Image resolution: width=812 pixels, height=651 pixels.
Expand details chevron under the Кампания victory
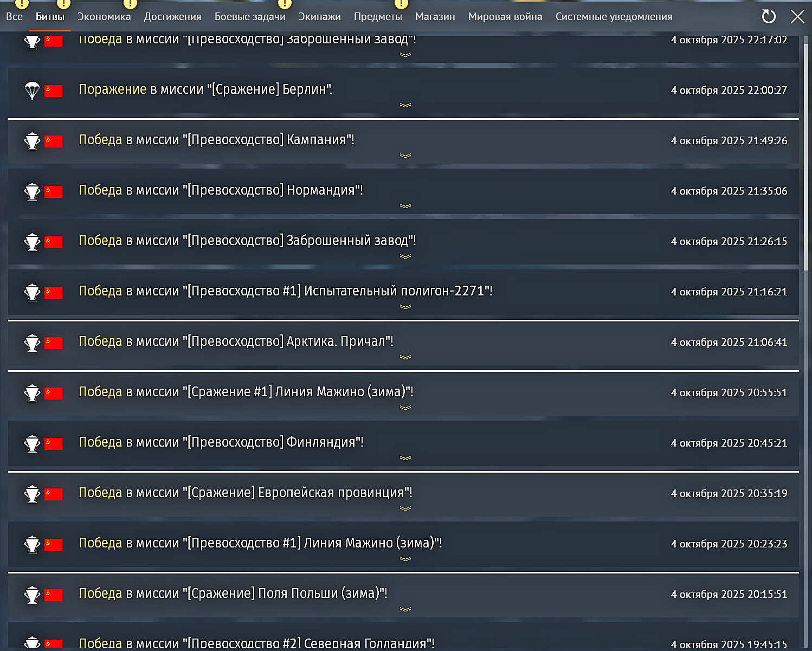click(405, 156)
